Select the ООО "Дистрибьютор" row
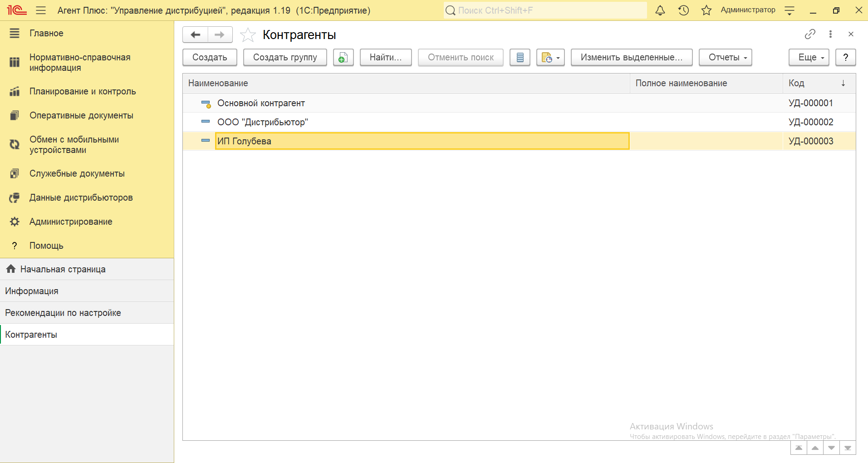 [519, 122]
